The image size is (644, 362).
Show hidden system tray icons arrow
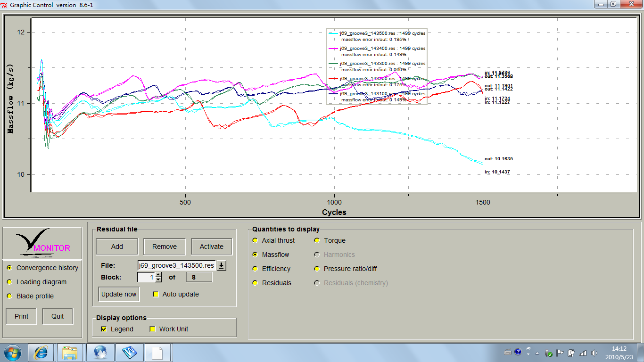pos(537,353)
